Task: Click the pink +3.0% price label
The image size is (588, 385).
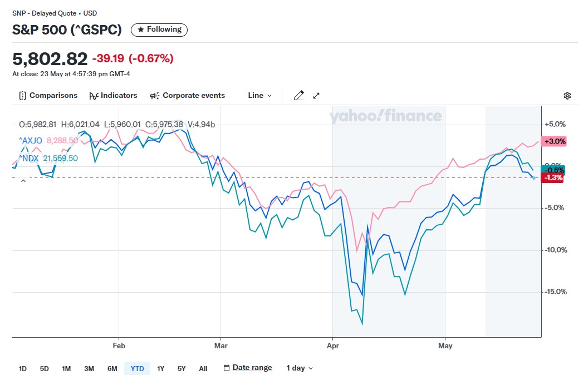Action: [x=556, y=142]
